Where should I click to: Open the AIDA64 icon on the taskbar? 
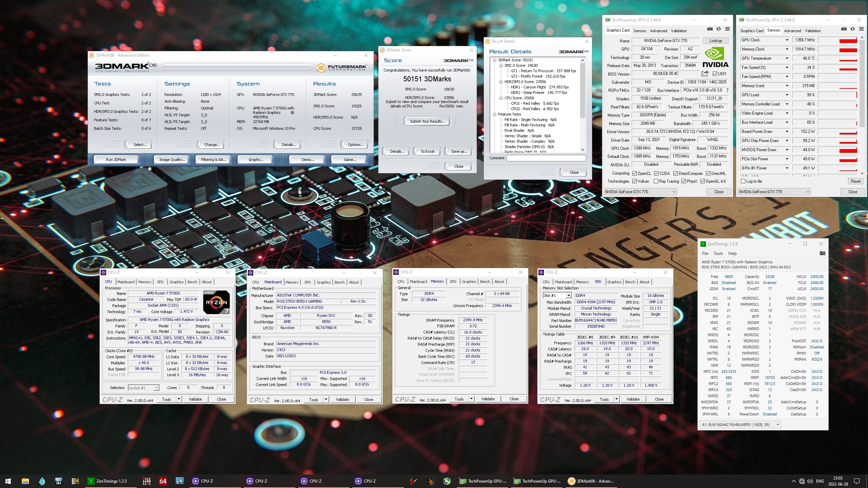(x=163, y=481)
